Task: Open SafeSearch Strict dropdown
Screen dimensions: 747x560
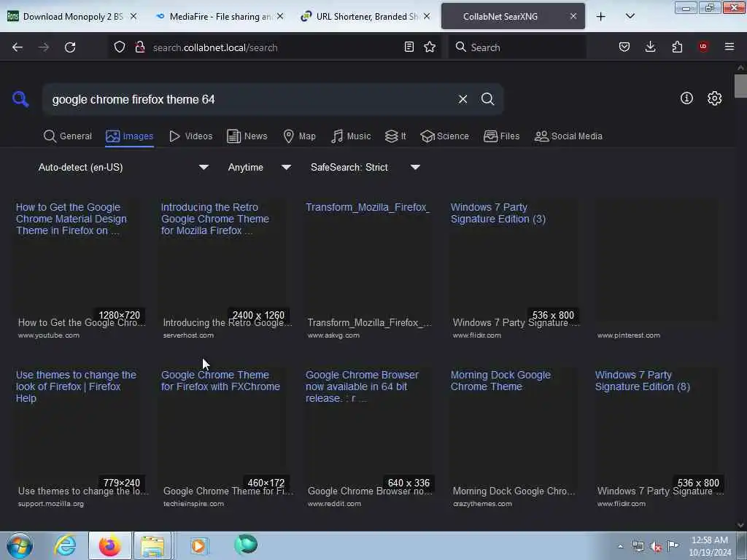Action: pyautogui.click(x=365, y=167)
